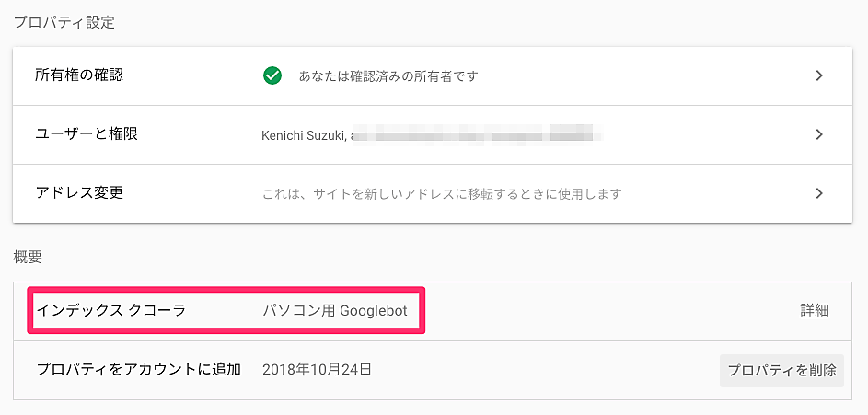Expand the 所有権の確認 row chevron
This screenshot has height=415, width=868.
(x=819, y=75)
